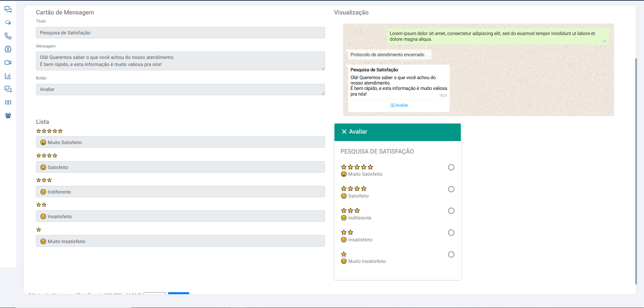Open the speech bubbles conversations icon
The image size is (644, 308).
click(8, 23)
